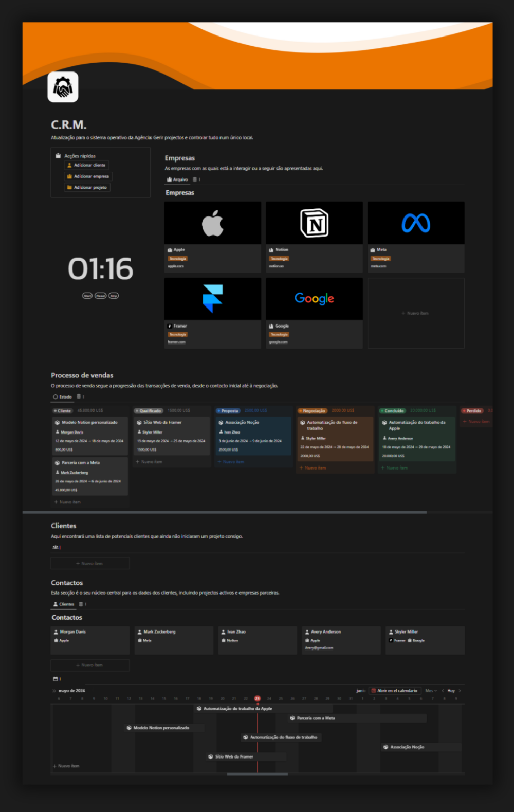Click the Adicionar empresa button
The image size is (514, 812).
[x=88, y=176]
